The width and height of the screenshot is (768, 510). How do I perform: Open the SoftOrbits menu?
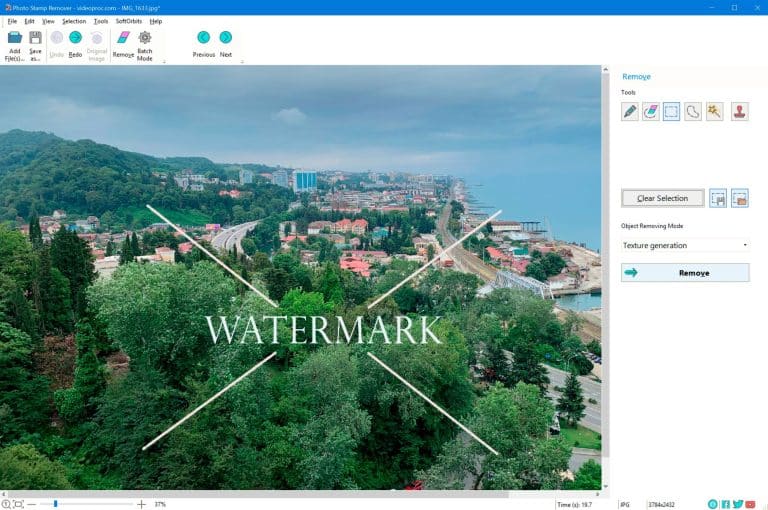tap(129, 21)
